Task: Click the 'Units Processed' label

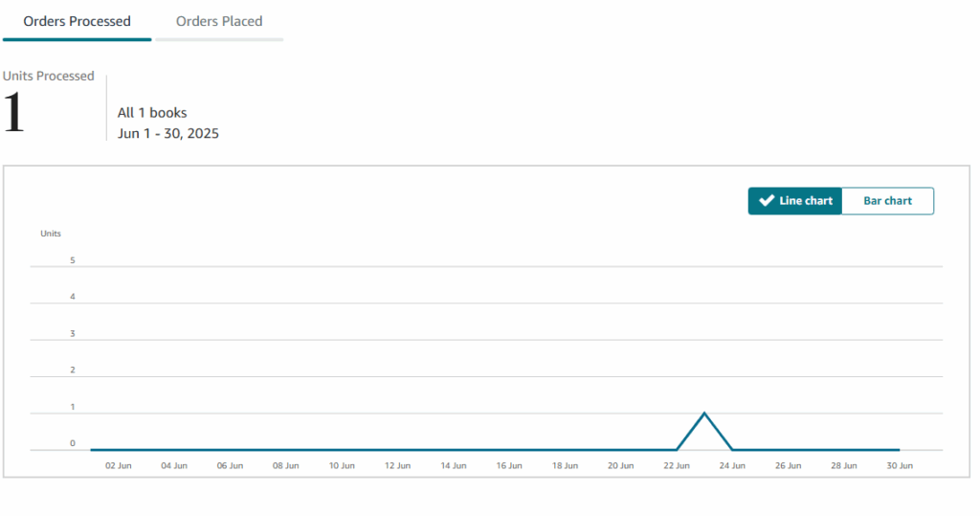Action: coord(48,76)
